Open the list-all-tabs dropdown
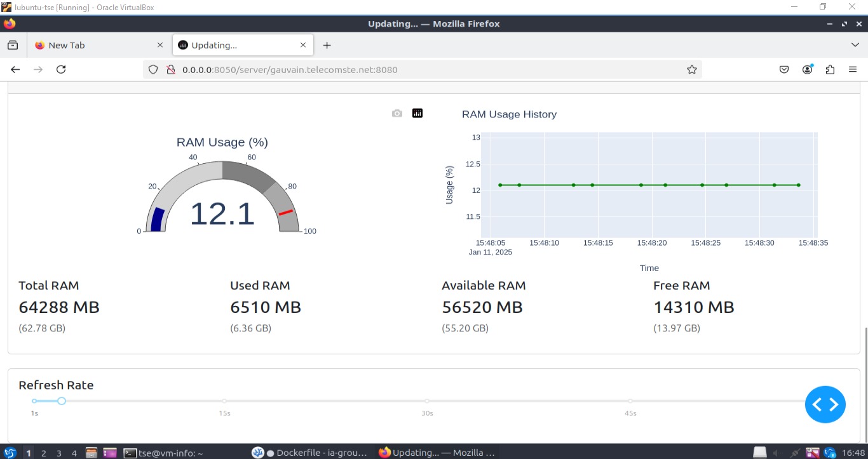 pos(855,44)
